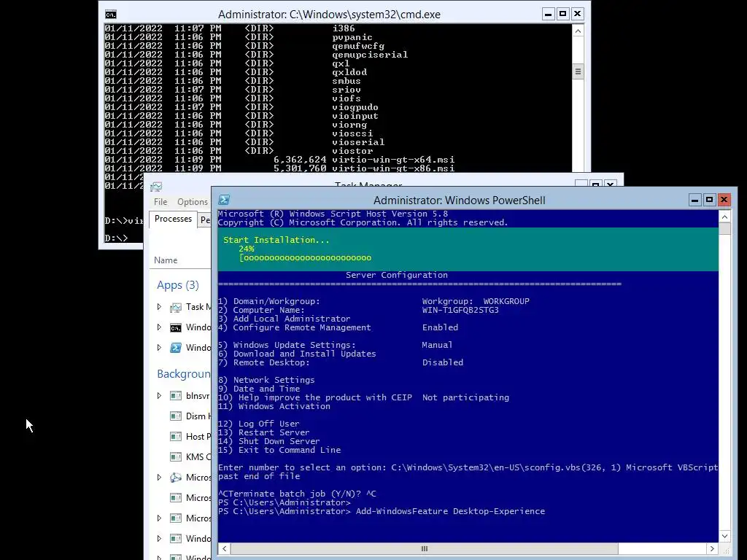Expand the Windows PowerShell app row

[x=159, y=348]
